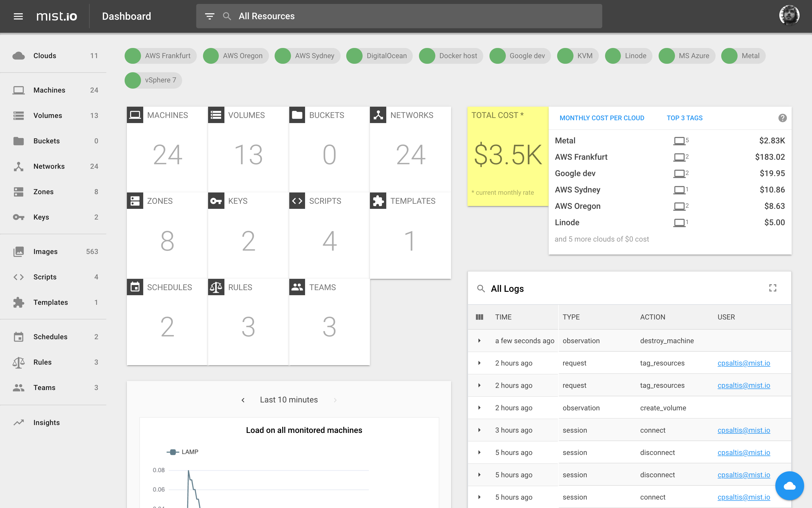Expand All Logs to fullscreen

click(x=773, y=288)
